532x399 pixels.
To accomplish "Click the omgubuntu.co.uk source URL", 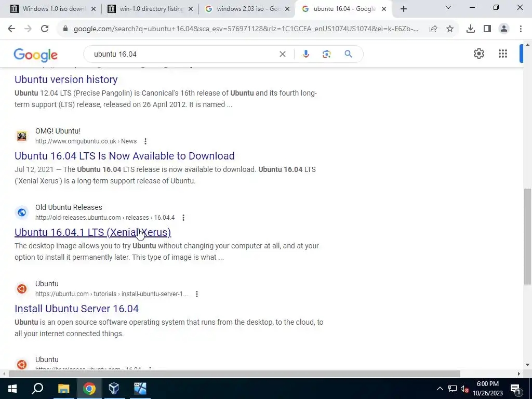I will 86,141.
